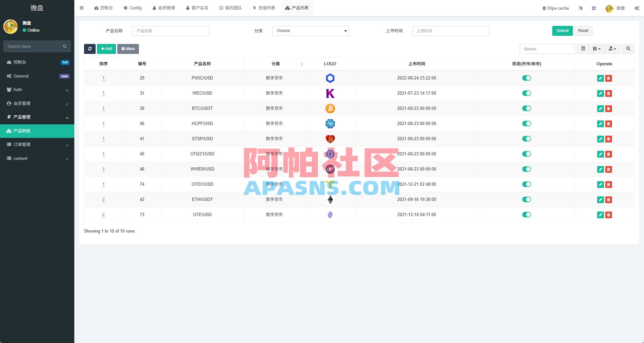Click the Reset button
Screen dimensions: 644x343
click(x=583, y=31)
